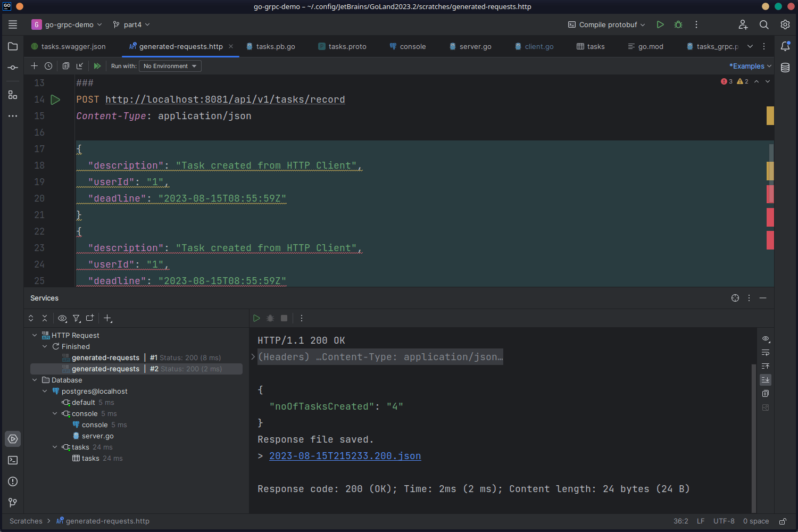Screen dimensions: 798x532
Task: Open the 2023-08-15T215233.200.json response file link
Action: tap(345, 456)
